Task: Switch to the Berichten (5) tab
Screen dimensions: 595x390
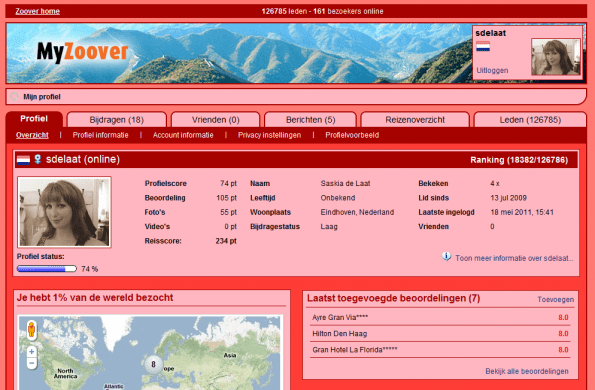Action: (310, 120)
